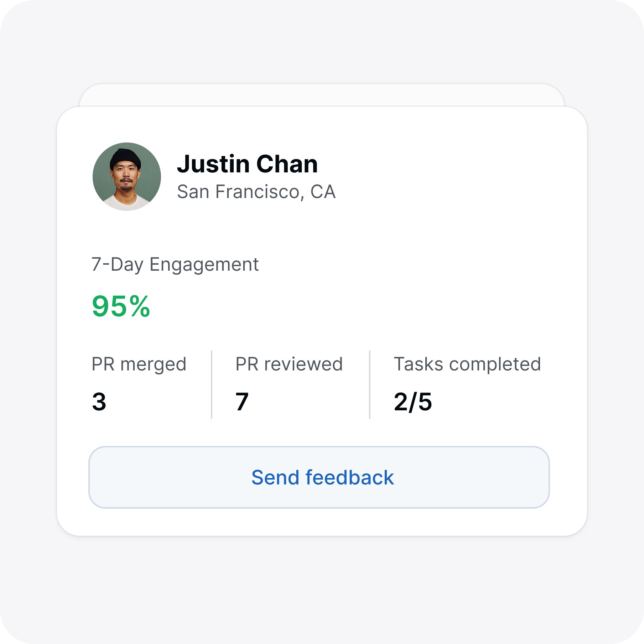This screenshot has width=644, height=644.
Task: Click divider between PR reviewed and Tasks completed
Action: pyautogui.click(x=370, y=385)
